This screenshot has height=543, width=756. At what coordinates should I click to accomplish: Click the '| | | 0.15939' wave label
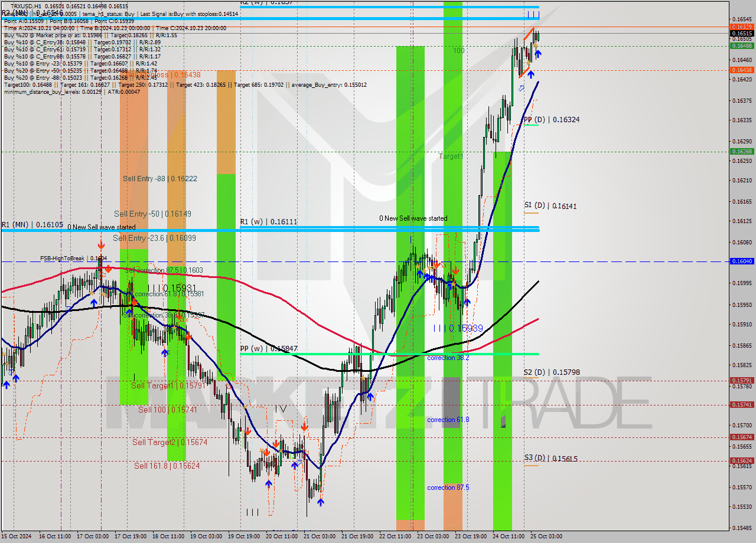pos(458,328)
